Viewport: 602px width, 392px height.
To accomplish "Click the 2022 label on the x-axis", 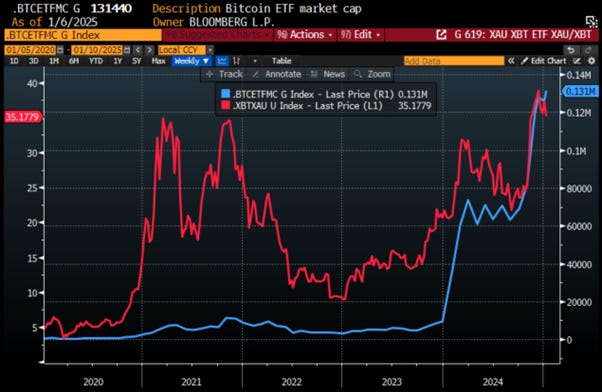I will coord(292,382).
